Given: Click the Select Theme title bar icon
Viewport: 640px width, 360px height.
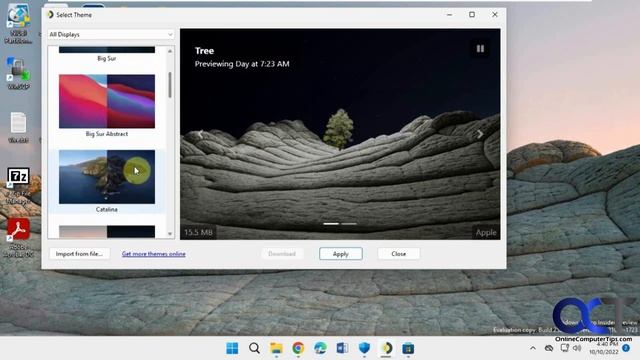Looking at the screenshot, I should click(50, 15).
